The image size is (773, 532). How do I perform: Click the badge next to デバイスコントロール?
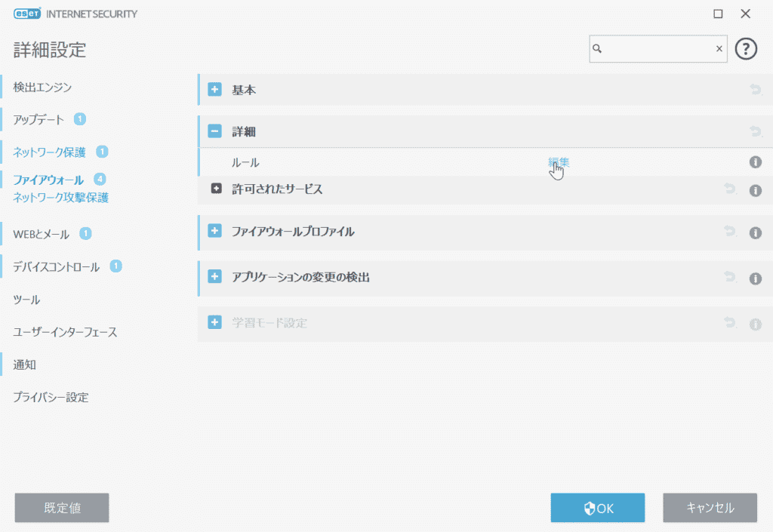pyautogui.click(x=115, y=266)
